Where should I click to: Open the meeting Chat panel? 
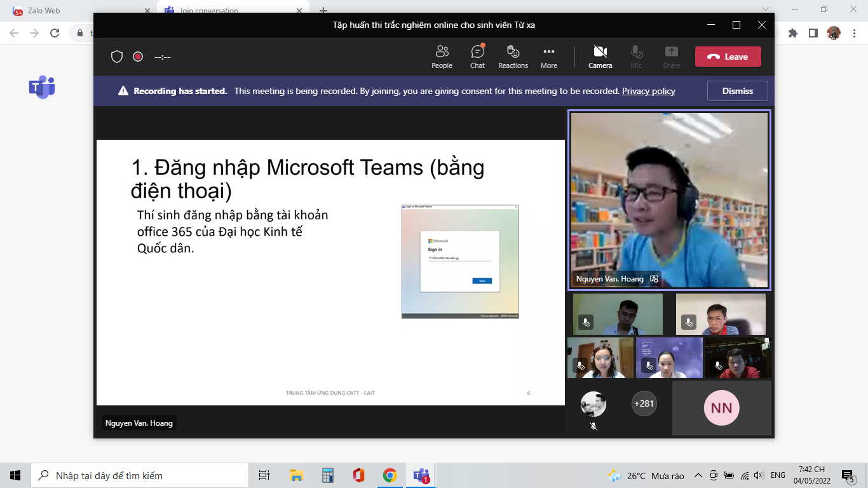coord(477,57)
